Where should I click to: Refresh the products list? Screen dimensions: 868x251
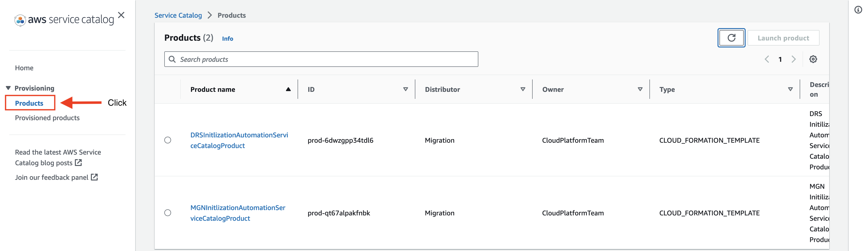[732, 38]
